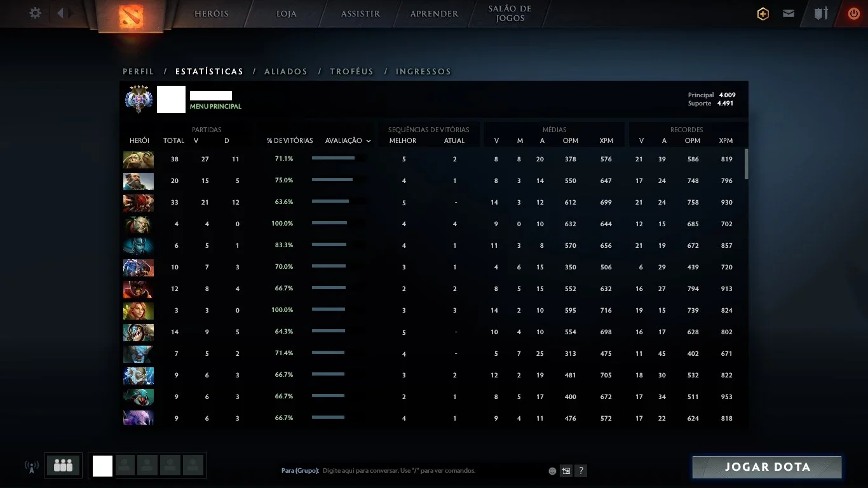This screenshot has width=868, height=488.
Task: Open the party group icon
Action: (x=63, y=465)
